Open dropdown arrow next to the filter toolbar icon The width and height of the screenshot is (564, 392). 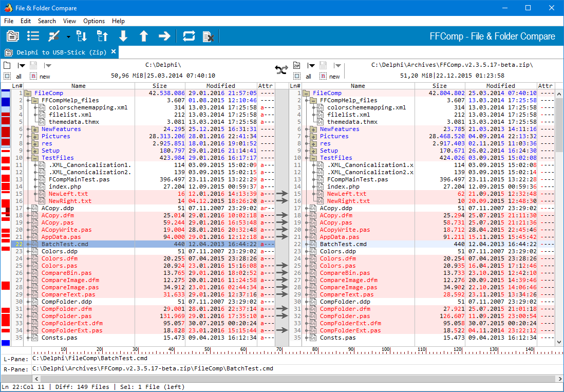(x=68, y=36)
